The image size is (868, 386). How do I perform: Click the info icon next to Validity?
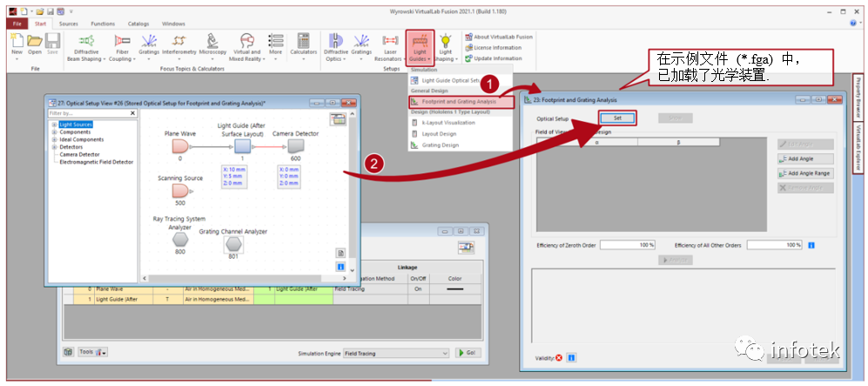point(571,358)
